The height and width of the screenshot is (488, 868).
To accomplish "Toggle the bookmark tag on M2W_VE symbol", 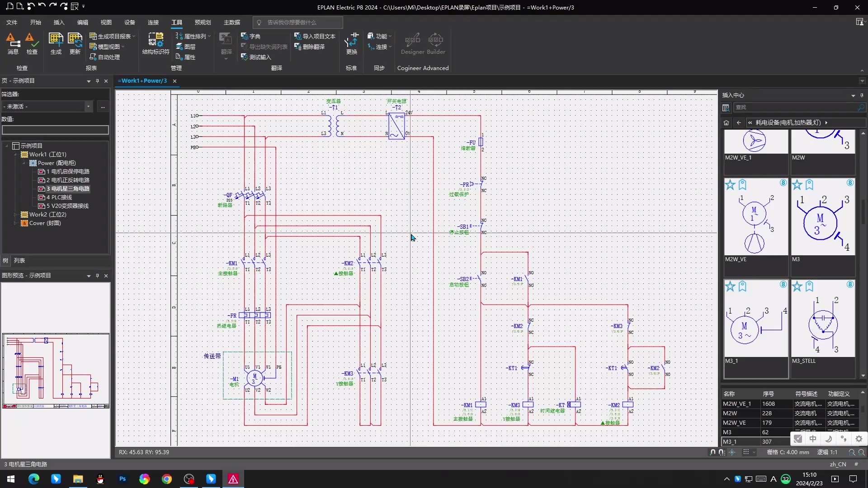I will (x=742, y=184).
